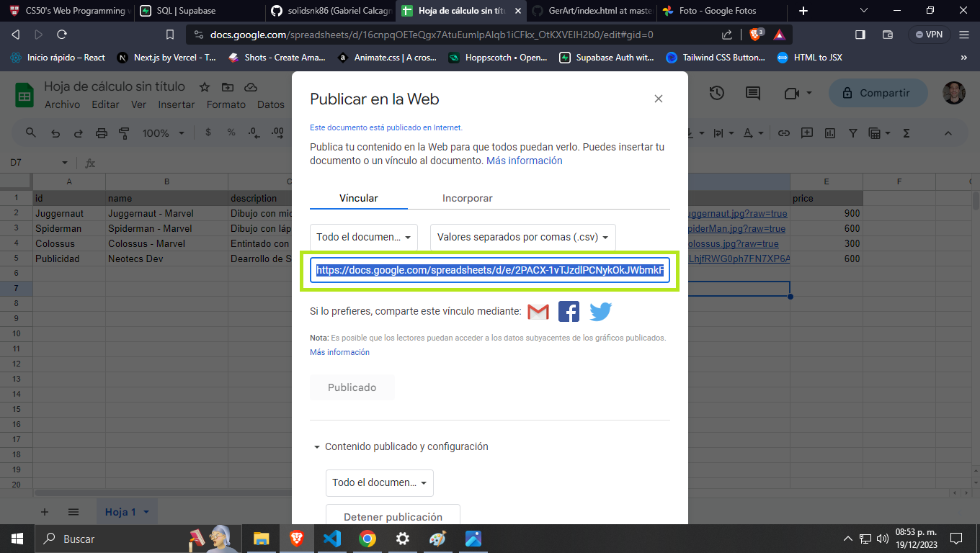The image size is (980, 553).
Task: Open the cell name box D7 dropdown
Action: [x=66, y=163]
